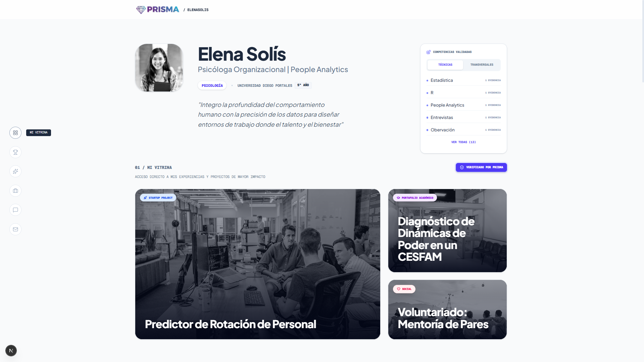Open the elenasolis breadcrumb link
644x362 pixels.
point(198,10)
